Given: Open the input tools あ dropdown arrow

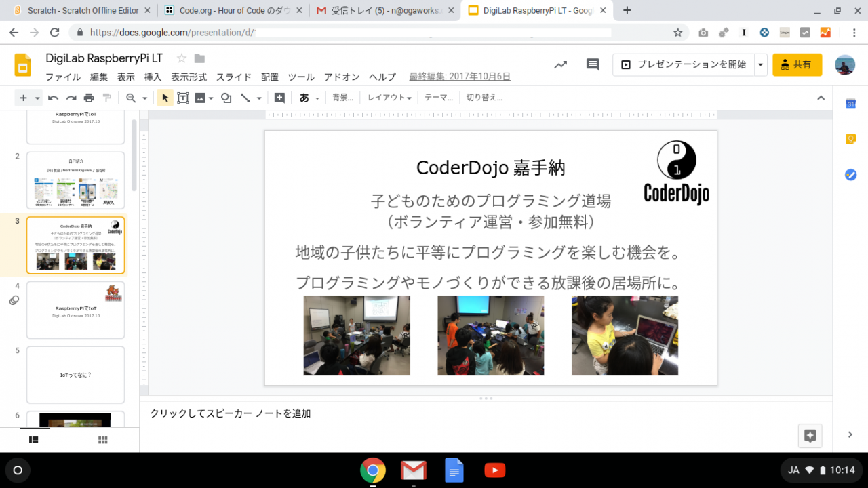Looking at the screenshot, I should click(x=317, y=98).
